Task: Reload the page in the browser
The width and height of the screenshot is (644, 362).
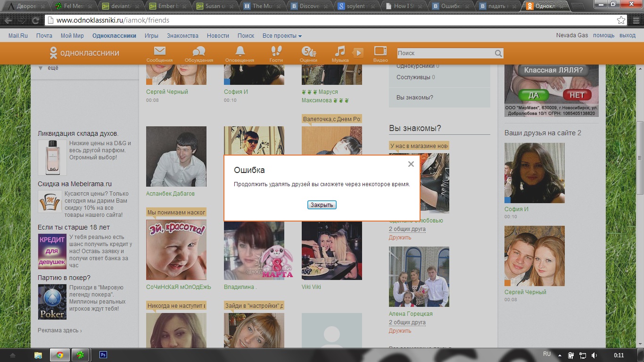Action: tap(35, 20)
